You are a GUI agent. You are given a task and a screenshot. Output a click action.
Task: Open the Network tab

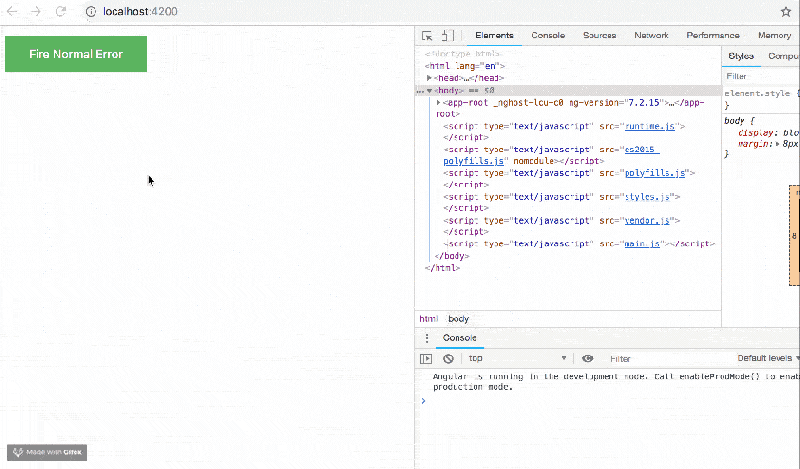click(x=651, y=35)
